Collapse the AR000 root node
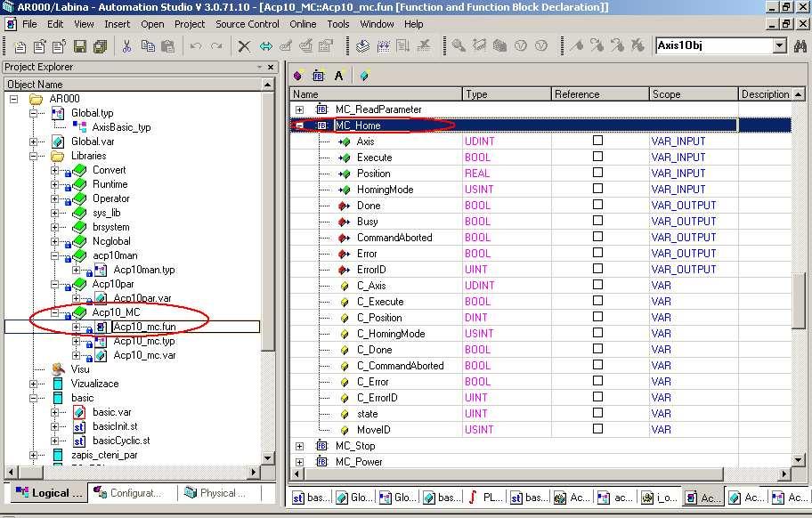The width and height of the screenshot is (812, 518). [14, 99]
